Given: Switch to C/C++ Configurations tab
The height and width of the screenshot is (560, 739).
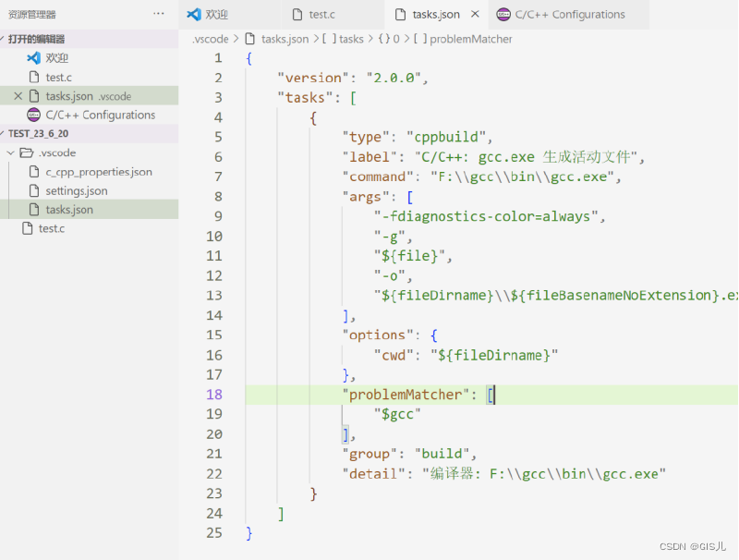Looking at the screenshot, I should tap(569, 15).
